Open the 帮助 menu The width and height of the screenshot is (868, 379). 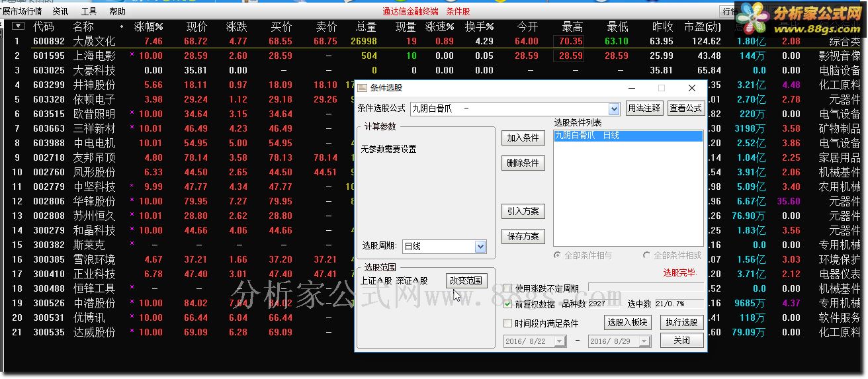click(x=117, y=11)
